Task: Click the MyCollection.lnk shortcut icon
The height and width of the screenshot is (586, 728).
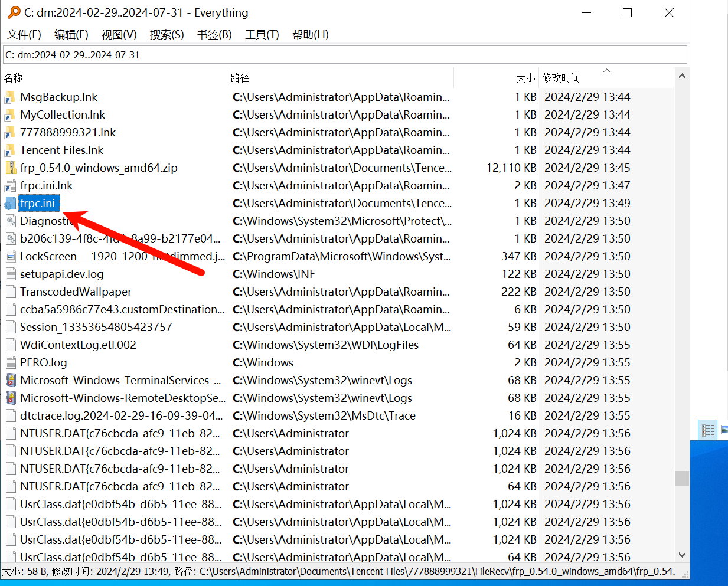Action: click(x=10, y=115)
